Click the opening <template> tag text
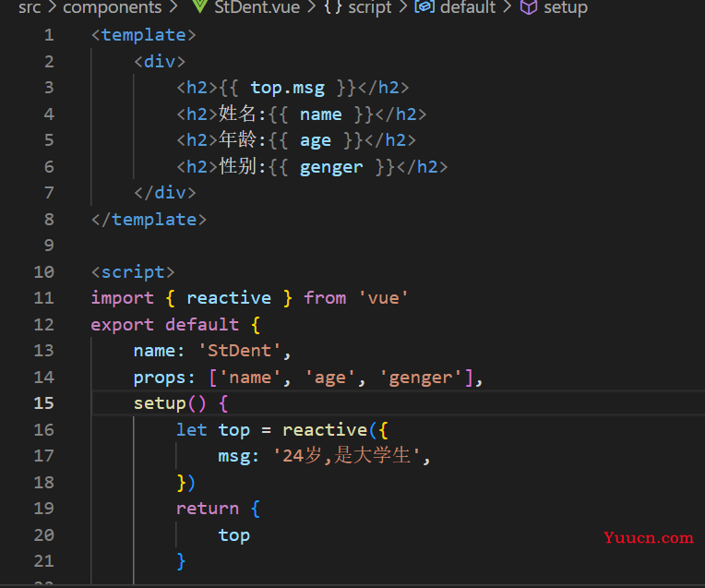 click(143, 35)
